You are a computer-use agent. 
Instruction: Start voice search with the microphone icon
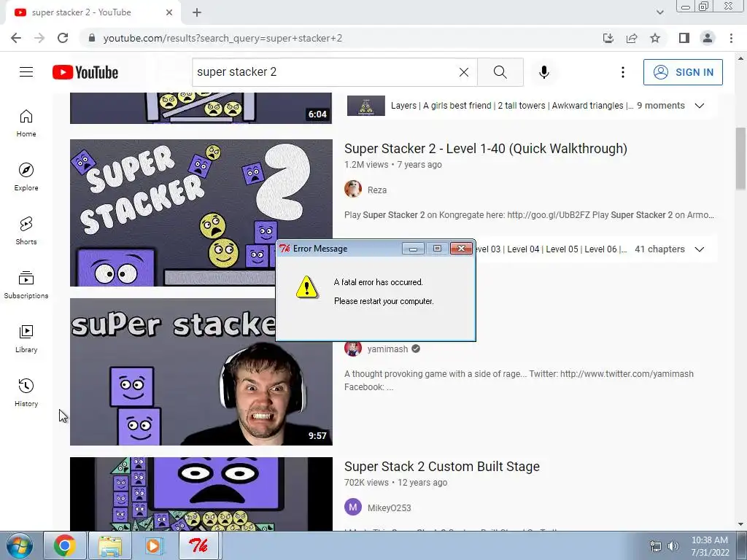(543, 72)
